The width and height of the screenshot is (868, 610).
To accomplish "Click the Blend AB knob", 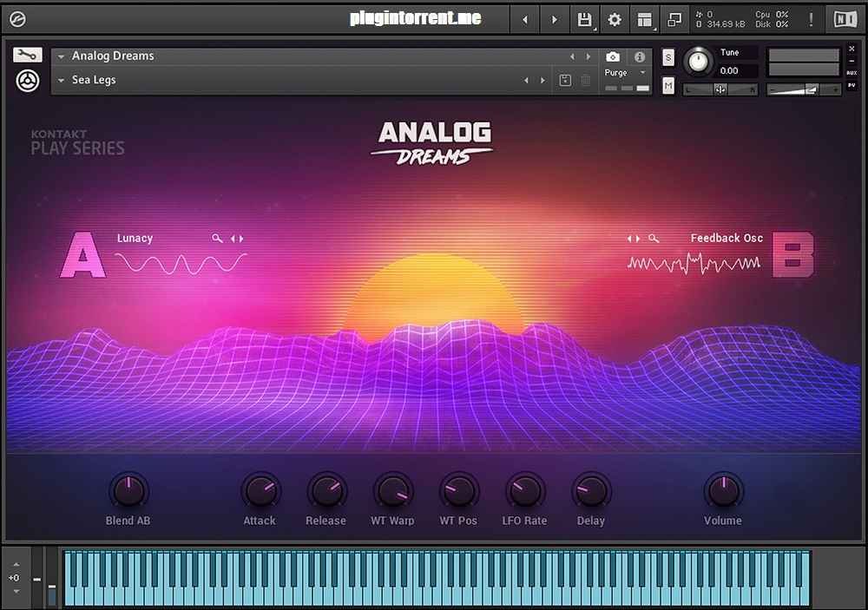I will [x=128, y=491].
